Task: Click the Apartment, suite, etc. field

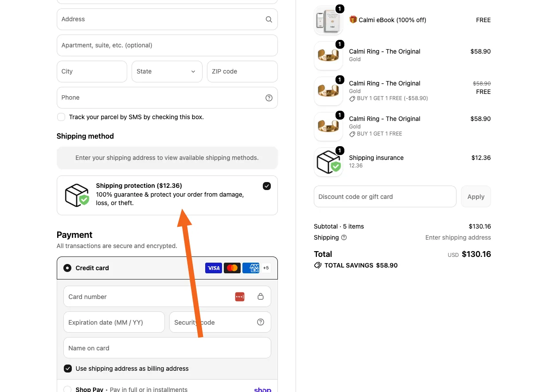Action: [x=167, y=45]
